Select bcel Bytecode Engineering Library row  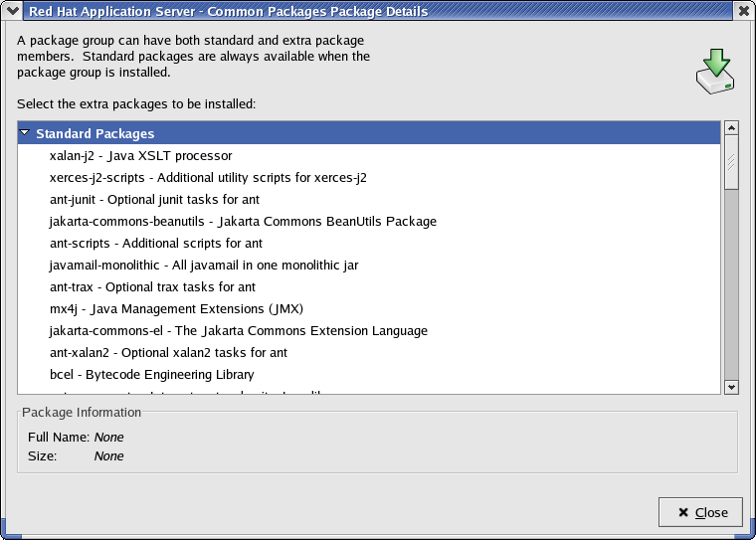[x=151, y=375]
